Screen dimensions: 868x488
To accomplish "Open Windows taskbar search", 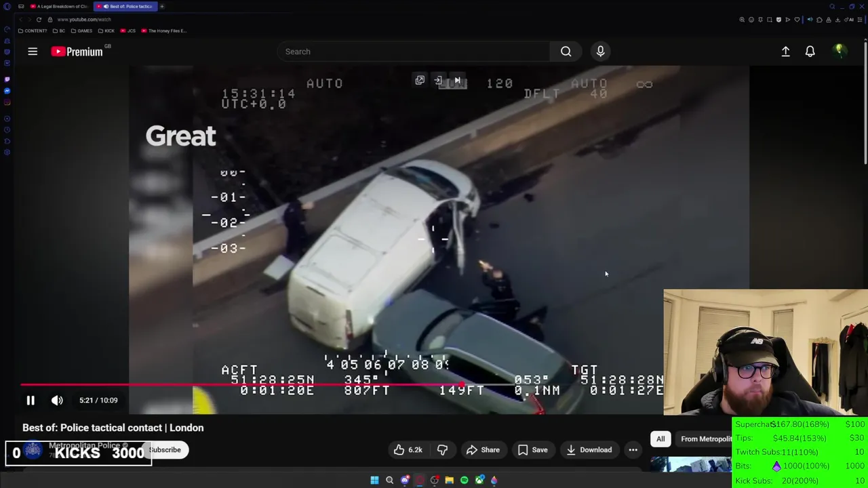I will coord(389,480).
